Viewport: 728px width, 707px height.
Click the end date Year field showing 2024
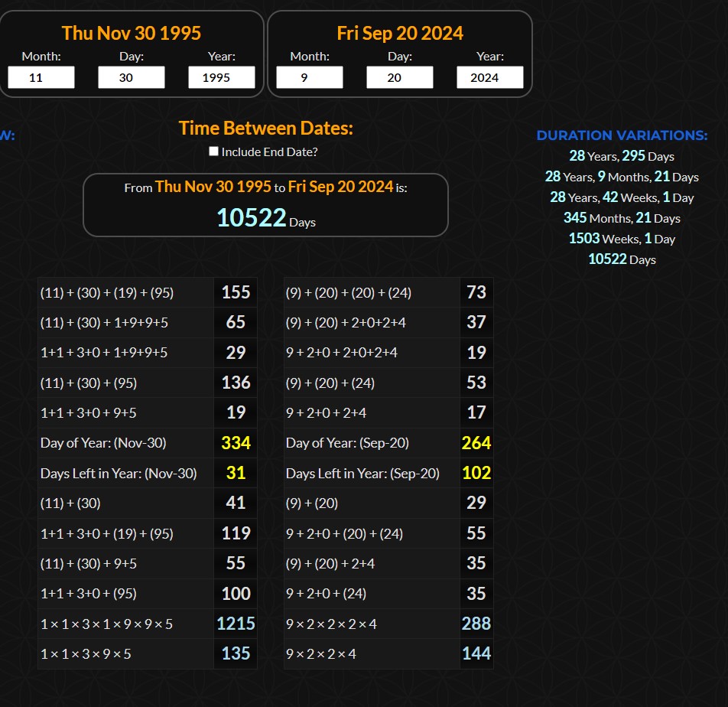tap(489, 77)
